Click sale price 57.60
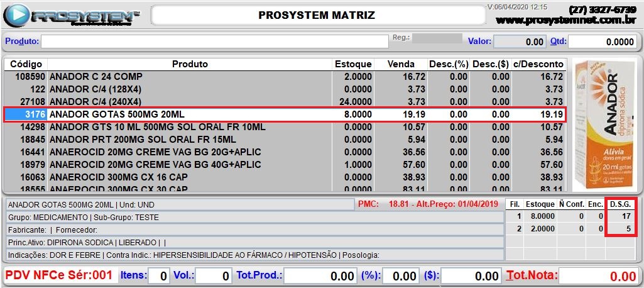Image resolution: width=644 pixels, height=288 pixels. 414,165
